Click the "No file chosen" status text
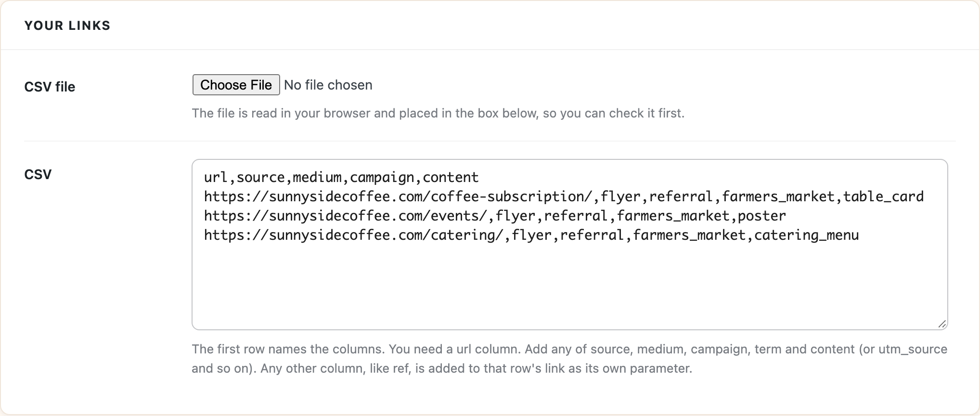 tap(328, 85)
